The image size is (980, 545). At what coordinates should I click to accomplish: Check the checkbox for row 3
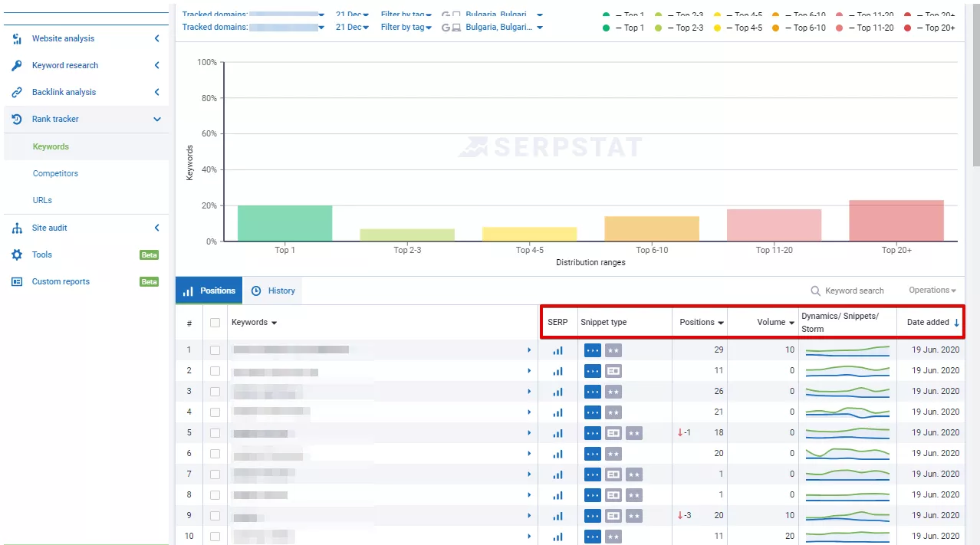(x=215, y=392)
